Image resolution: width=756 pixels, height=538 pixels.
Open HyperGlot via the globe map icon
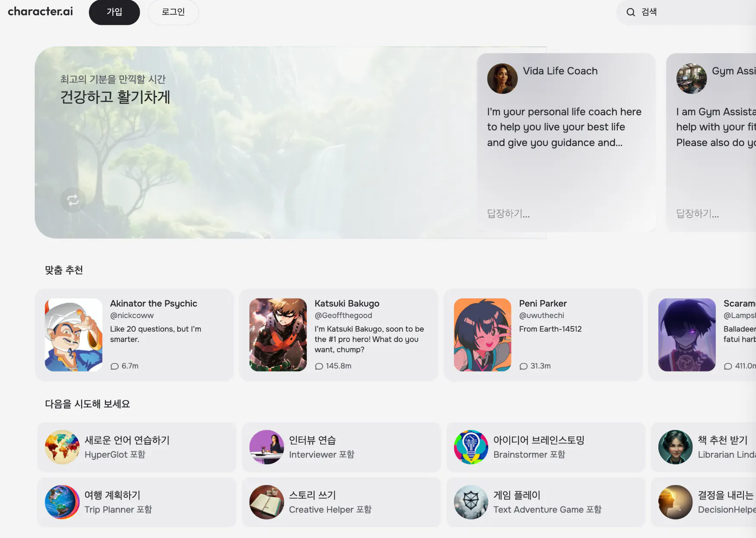tap(62, 447)
